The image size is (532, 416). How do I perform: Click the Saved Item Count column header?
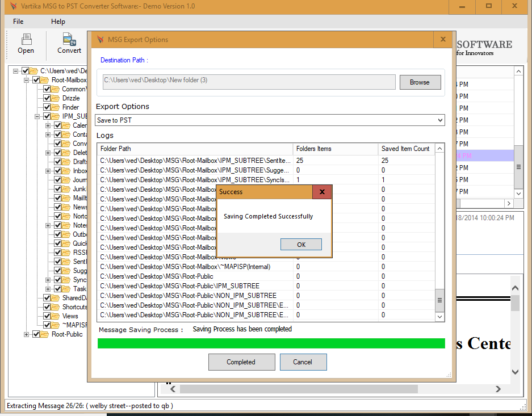[x=407, y=149]
